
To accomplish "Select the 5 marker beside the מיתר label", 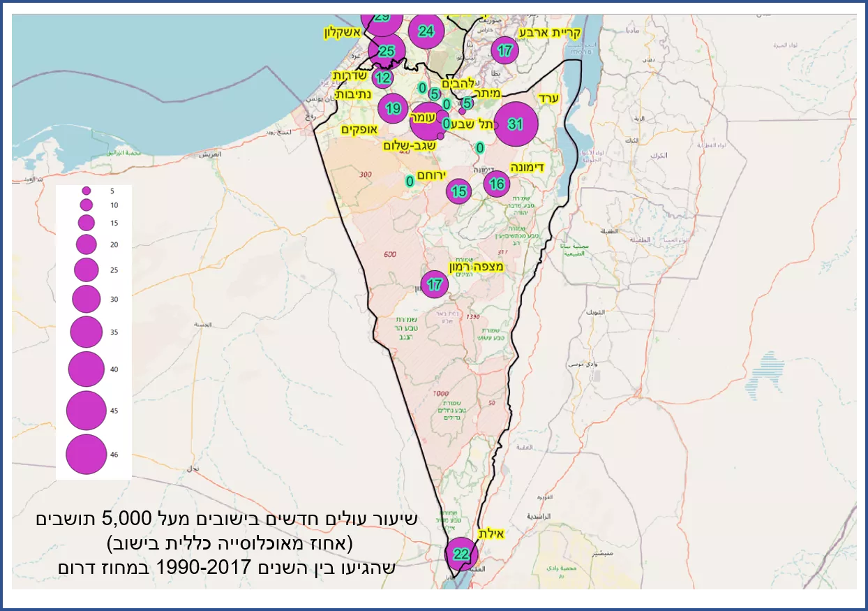I will pyautogui.click(x=467, y=103).
